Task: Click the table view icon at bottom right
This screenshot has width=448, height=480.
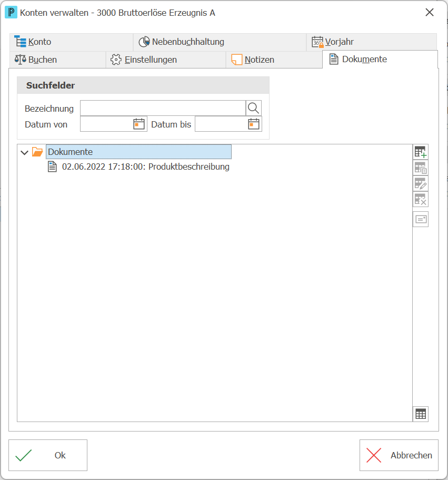Action: [421, 414]
